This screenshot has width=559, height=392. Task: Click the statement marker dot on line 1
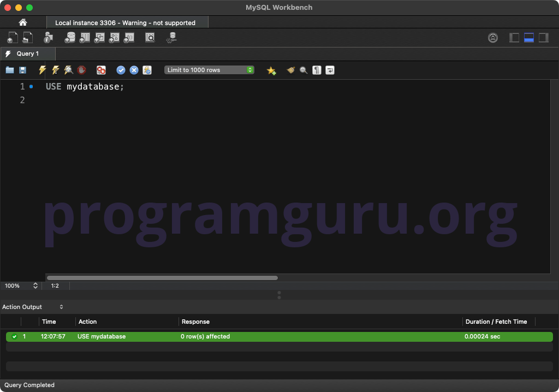click(31, 87)
